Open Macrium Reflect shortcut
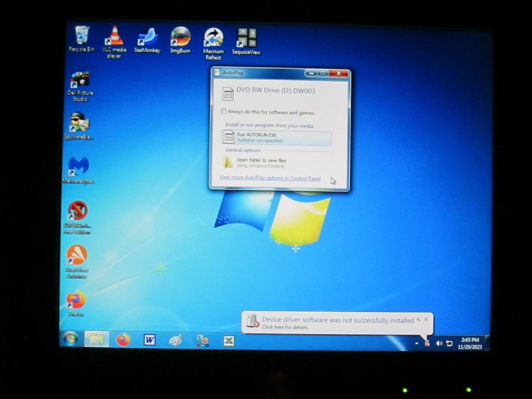This screenshot has height=399, width=532. pos(213,44)
